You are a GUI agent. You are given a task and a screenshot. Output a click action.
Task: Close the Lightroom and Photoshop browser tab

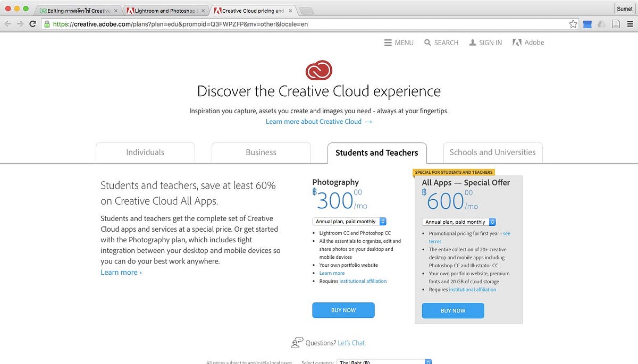pyautogui.click(x=203, y=11)
